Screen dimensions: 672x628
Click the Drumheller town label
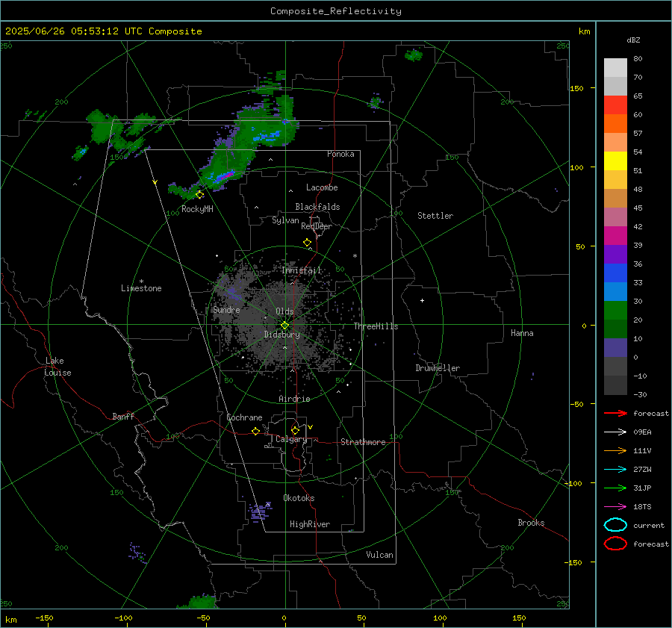click(438, 368)
